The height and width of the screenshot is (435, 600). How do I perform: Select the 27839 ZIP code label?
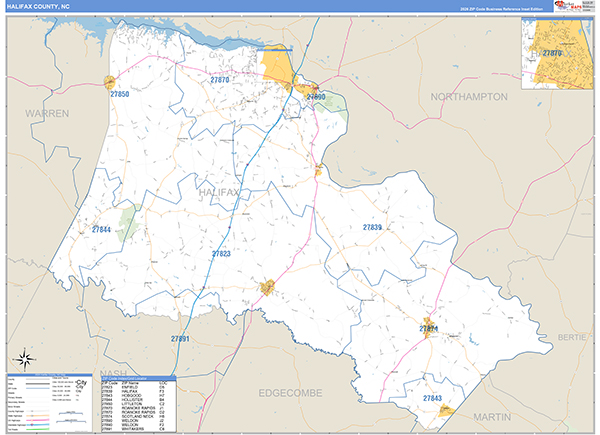[372, 228]
